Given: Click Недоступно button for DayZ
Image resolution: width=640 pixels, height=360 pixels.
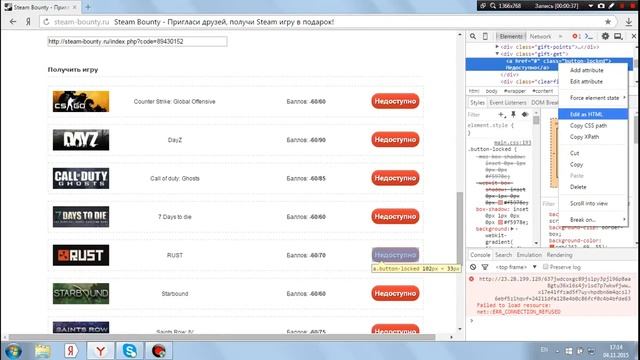Looking at the screenshot, I should [395, 140].
